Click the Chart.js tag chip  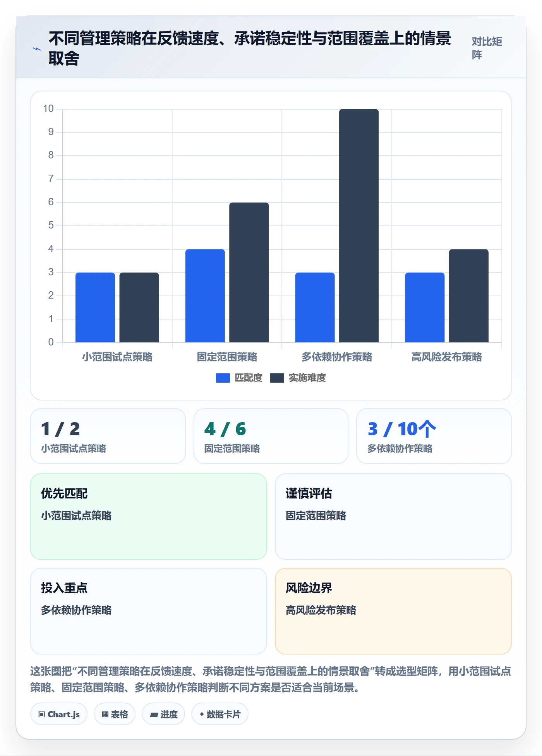tap(59, 714)
